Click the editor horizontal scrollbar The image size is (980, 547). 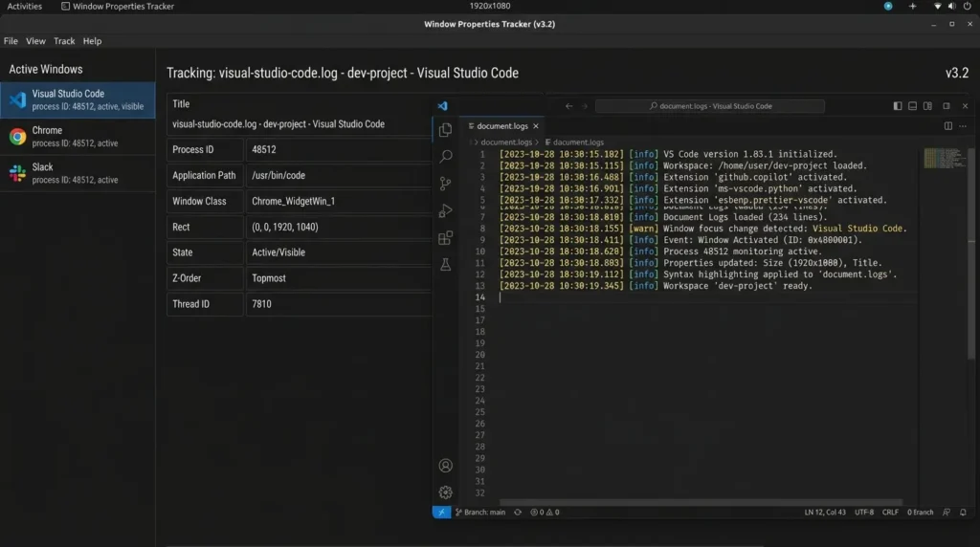[701, 502]
